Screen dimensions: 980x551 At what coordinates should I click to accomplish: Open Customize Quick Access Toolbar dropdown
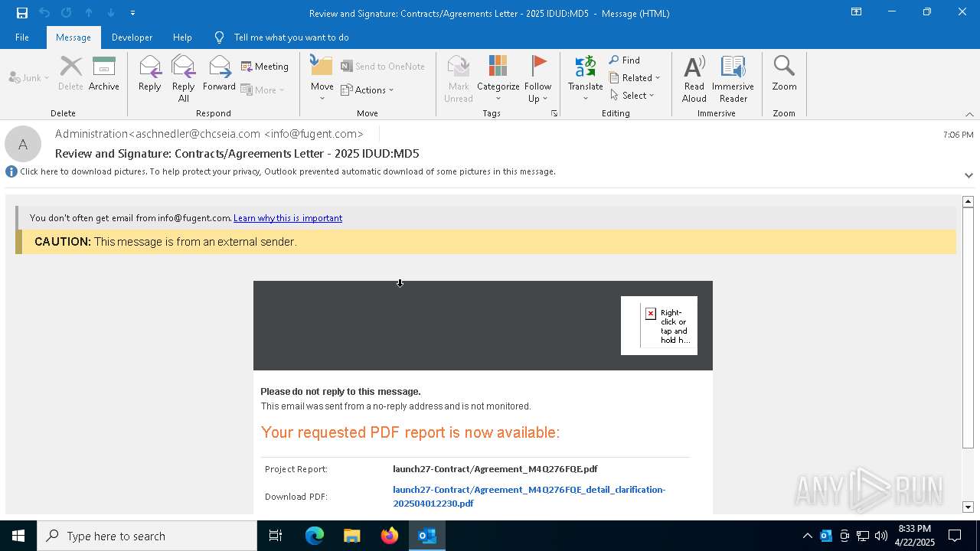[132, 13]
